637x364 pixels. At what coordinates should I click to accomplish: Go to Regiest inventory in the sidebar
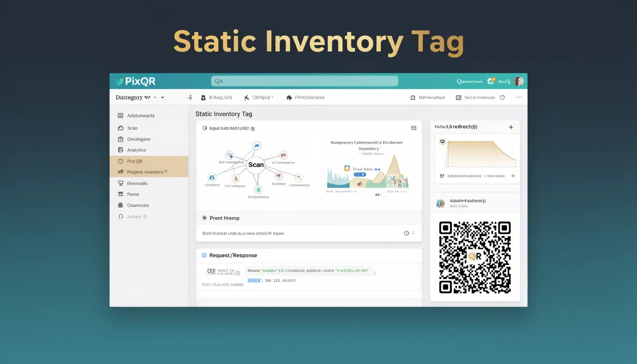(x=149, y=172)
